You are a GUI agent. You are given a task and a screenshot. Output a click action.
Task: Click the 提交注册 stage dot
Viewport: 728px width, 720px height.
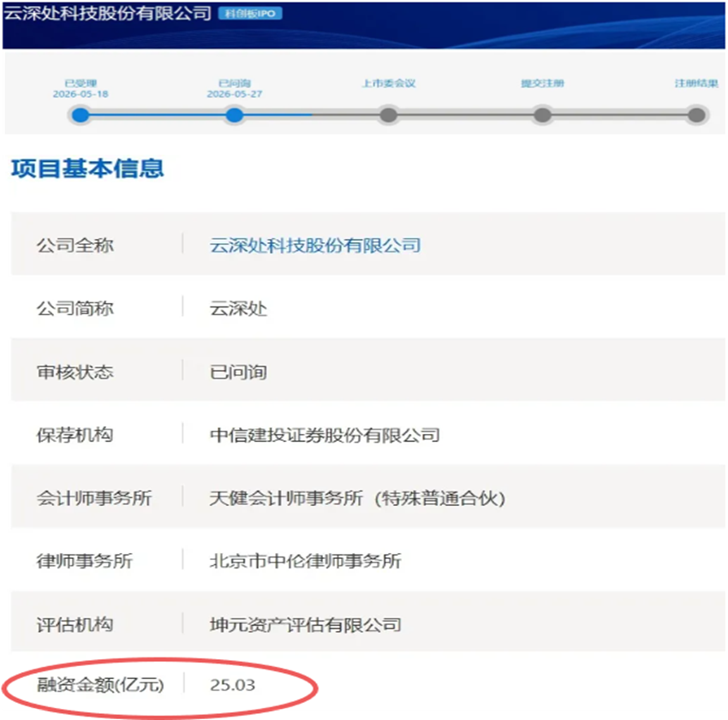pyautogui.click(x=542, y=115)
